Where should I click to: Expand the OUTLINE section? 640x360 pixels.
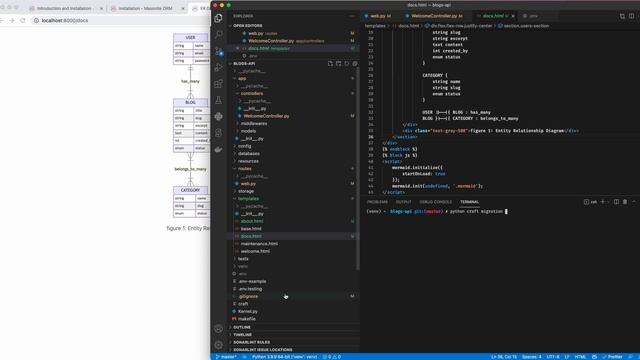(242, 327)
